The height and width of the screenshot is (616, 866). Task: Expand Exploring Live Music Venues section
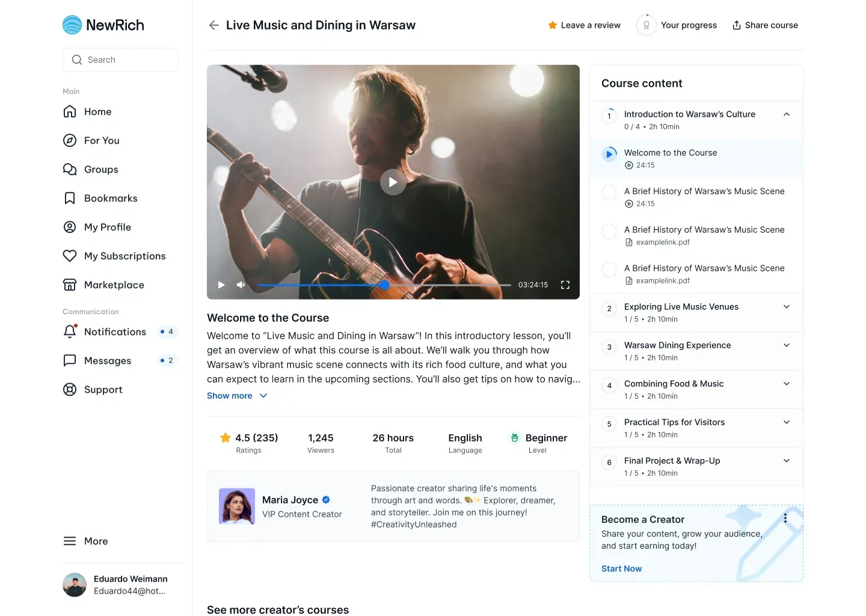[x=786, y=307]
